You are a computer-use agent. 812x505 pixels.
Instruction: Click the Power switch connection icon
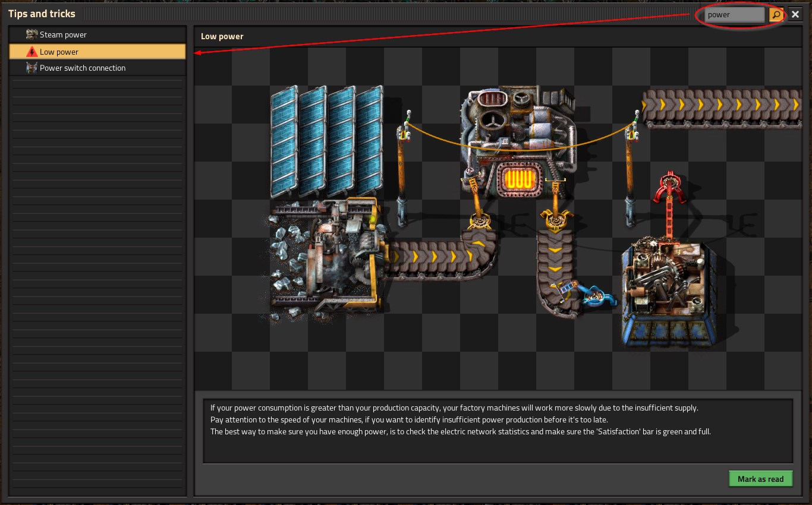32,68
